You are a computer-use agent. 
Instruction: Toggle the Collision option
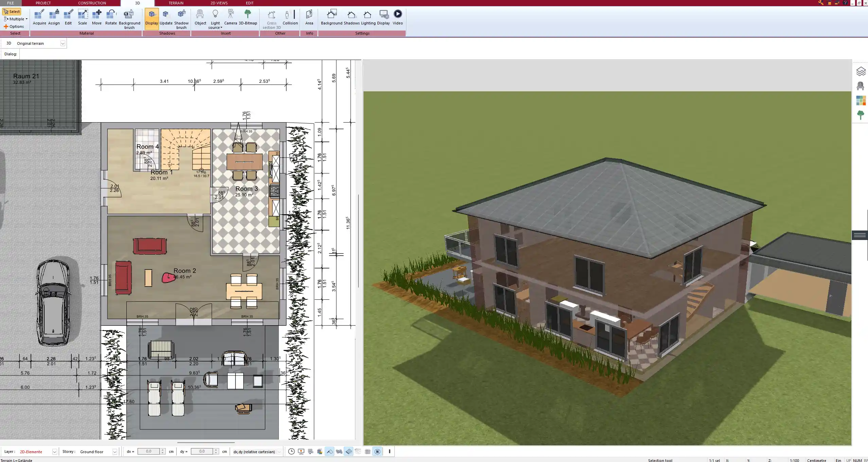coord(290,18)
